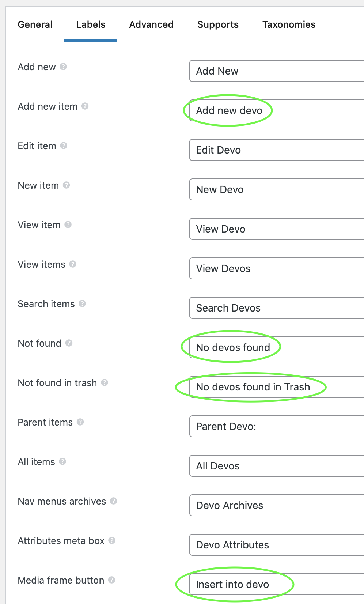Click the help icon beside Edit item
Image resolution: width=364 pixels, height=604 pixels.
pyautogui.click(x=64, y=146)
